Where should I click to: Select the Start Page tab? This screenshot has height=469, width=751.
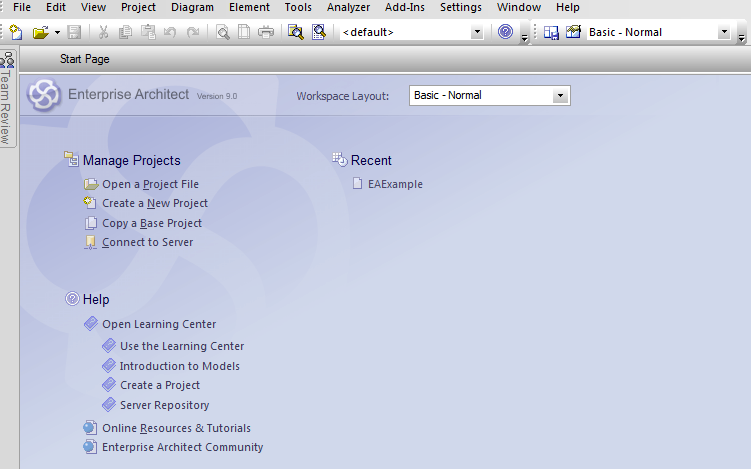[85, 59]
